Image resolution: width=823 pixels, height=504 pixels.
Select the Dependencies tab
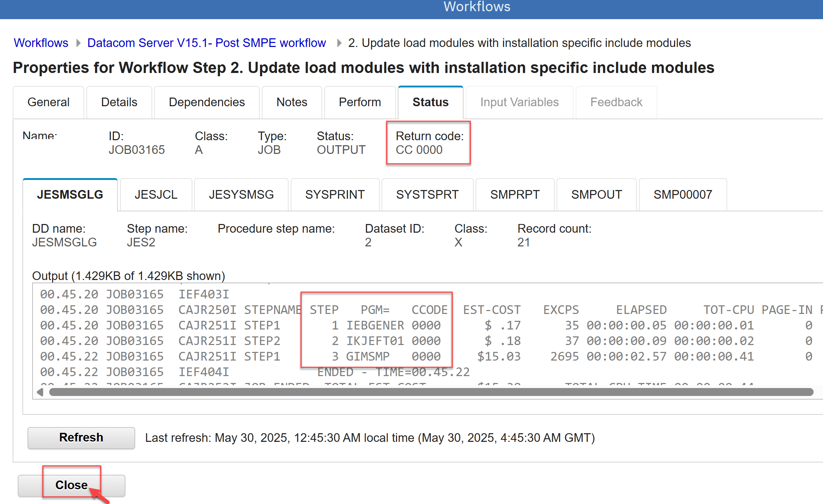pyautogui.click(x=206, y=102)
